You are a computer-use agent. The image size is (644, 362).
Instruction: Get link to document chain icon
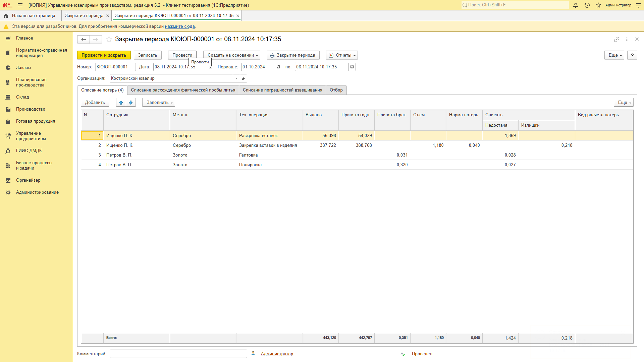(x=616, y=39)
